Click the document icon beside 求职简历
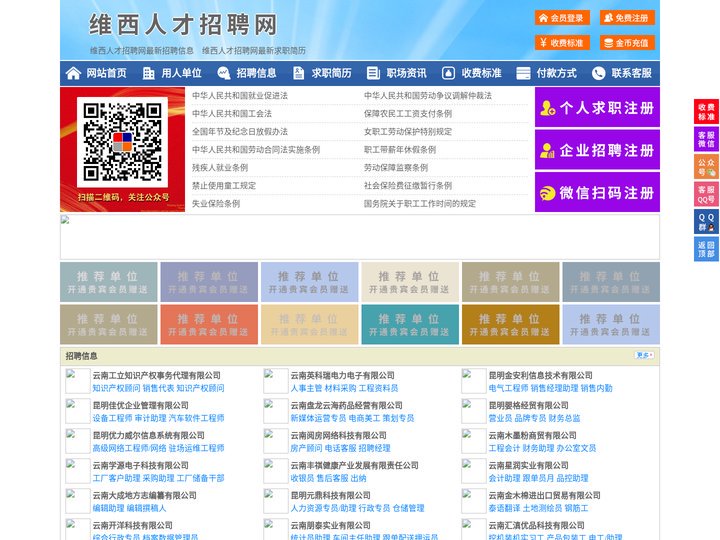The width and height of the screenshot is (720, 540). tap(298, 73)
